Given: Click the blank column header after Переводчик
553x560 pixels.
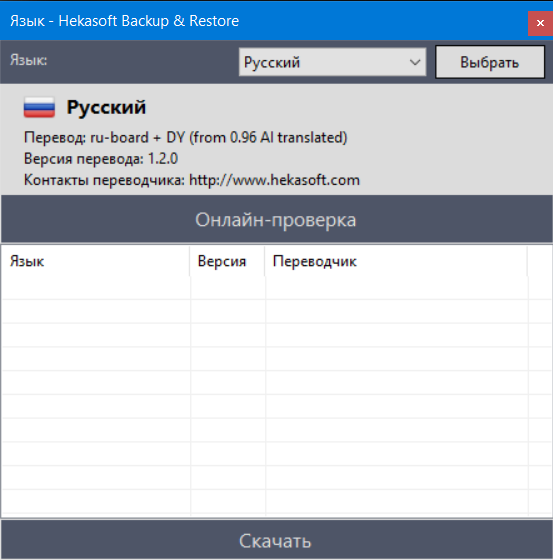Looking at the screenshot, I should 539,261.
